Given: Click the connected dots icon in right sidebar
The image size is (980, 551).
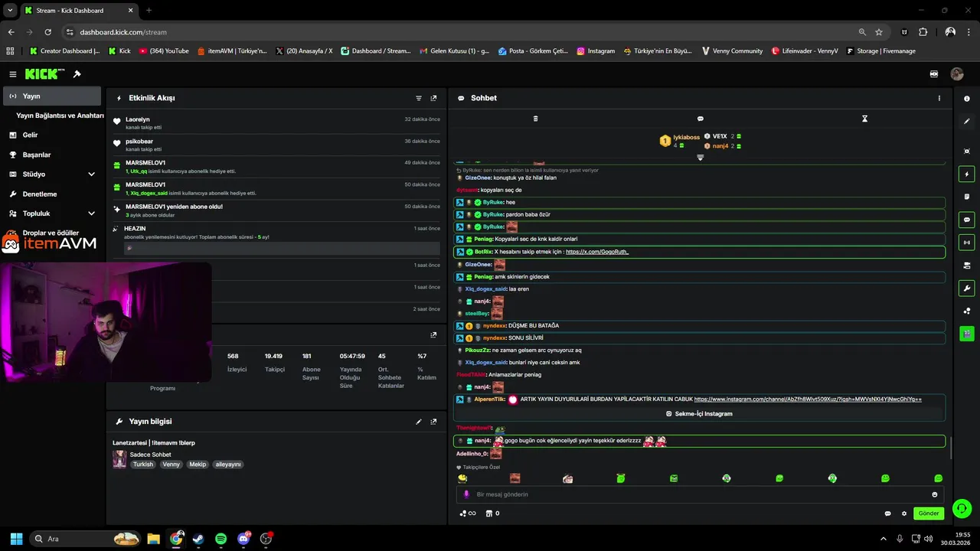Looking at the screenshot, I should [967, 311].
